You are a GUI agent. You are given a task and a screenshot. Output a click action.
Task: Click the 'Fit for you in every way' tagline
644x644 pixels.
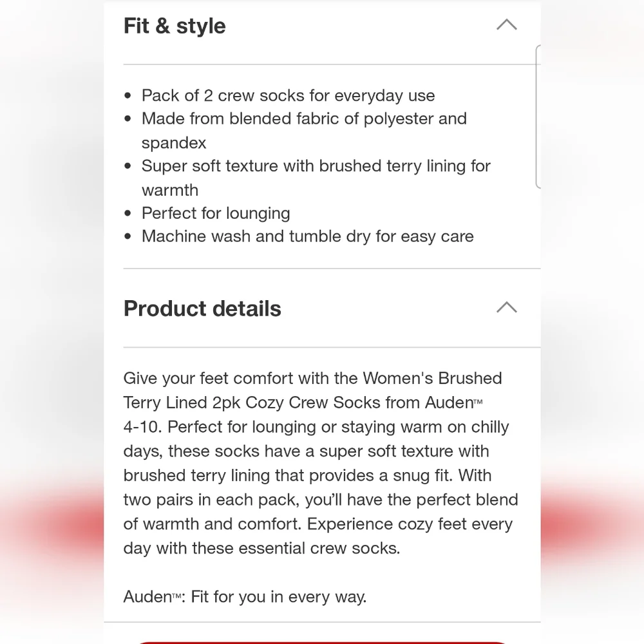[x=278, y=596]
